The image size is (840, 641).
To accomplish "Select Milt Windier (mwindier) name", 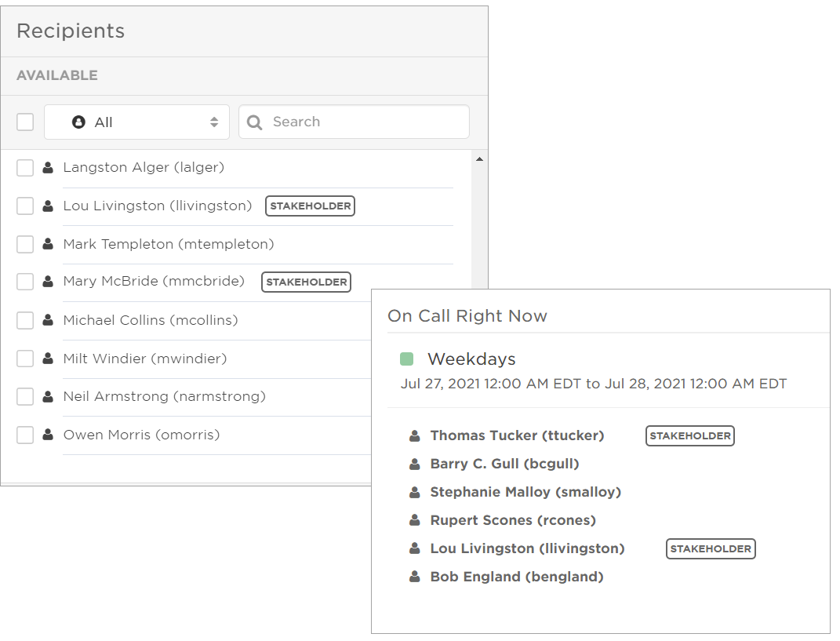I will coord(144,359).
